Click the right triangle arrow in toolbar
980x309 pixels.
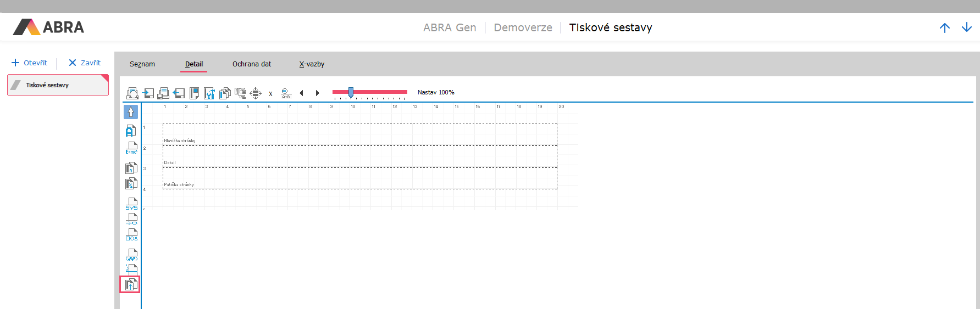coord(317,93)
